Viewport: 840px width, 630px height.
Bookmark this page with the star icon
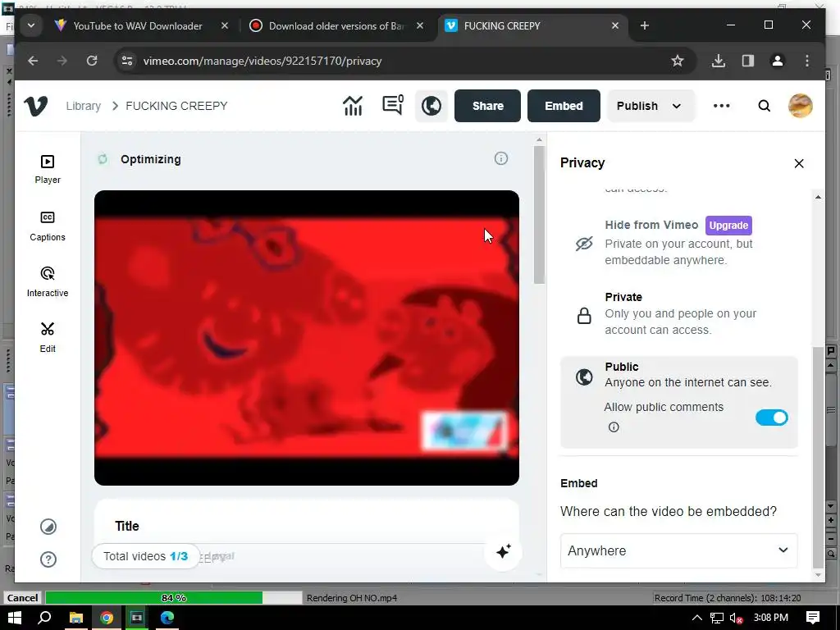click(x=677, y=61)
